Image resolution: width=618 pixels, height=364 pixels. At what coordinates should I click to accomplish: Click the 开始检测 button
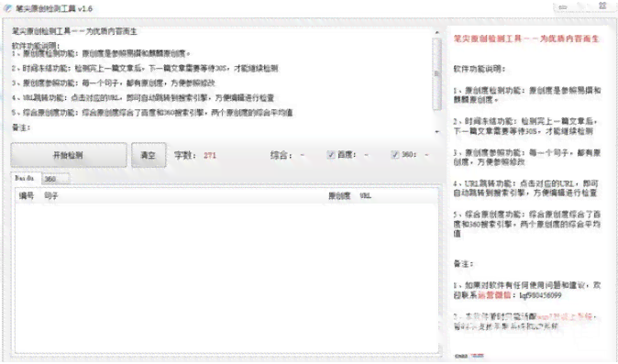pyautogui.click(x=69, y=155)
